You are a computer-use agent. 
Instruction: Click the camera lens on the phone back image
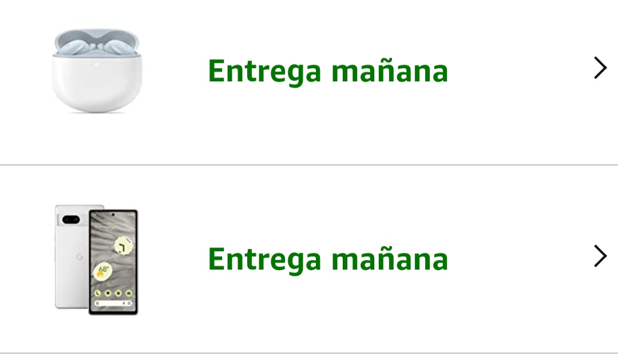[x=71, y=220]
